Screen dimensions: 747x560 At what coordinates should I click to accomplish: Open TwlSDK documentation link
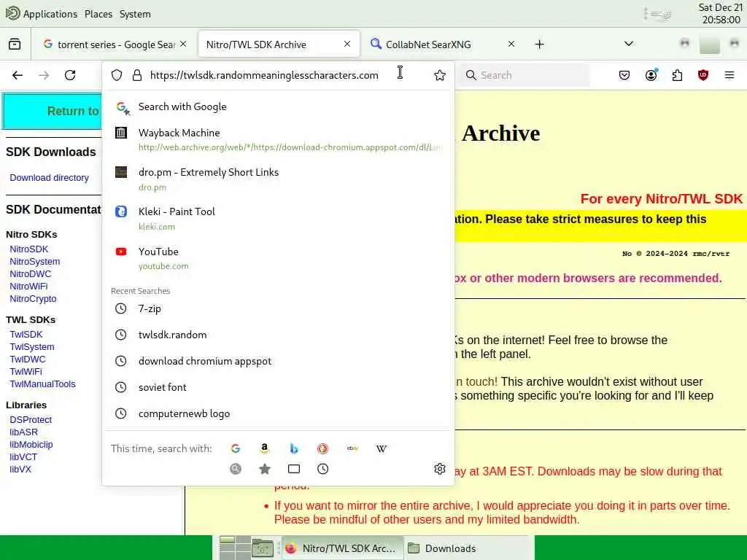[26, 334]
